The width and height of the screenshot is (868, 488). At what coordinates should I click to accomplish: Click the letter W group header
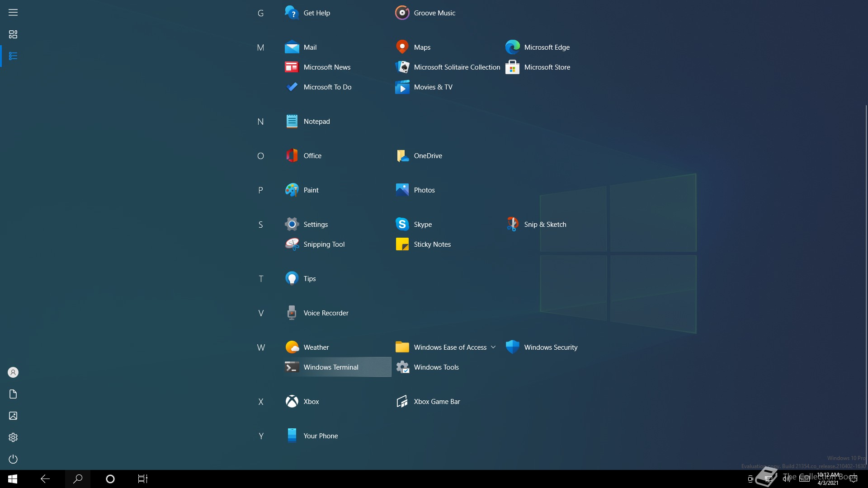[261, 347]
